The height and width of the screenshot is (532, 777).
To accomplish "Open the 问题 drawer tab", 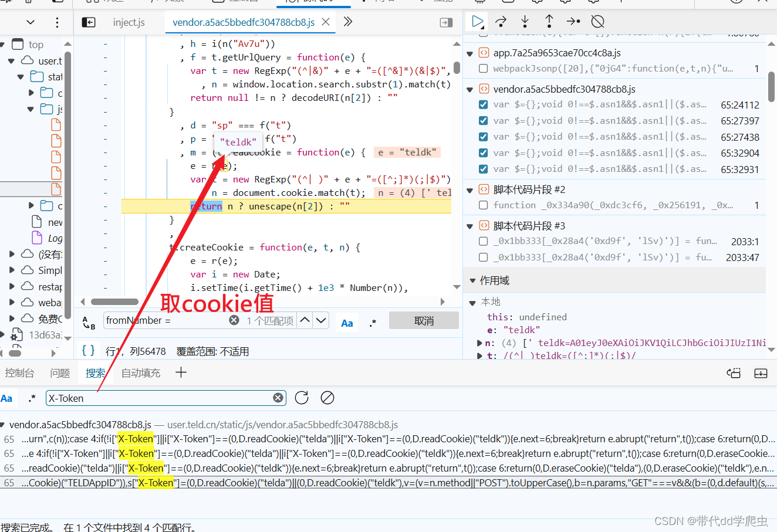I will (x=60, y=373).
